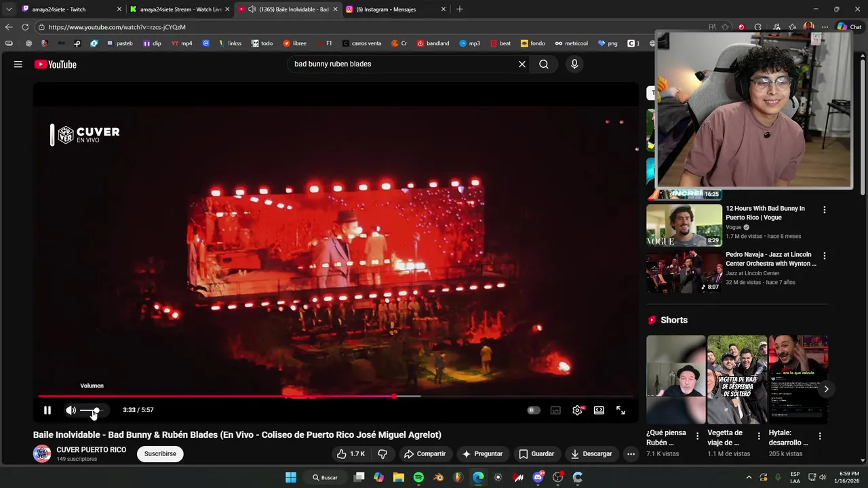
Task: Open pasteb bookmark
Action: (x=119, y=43)
